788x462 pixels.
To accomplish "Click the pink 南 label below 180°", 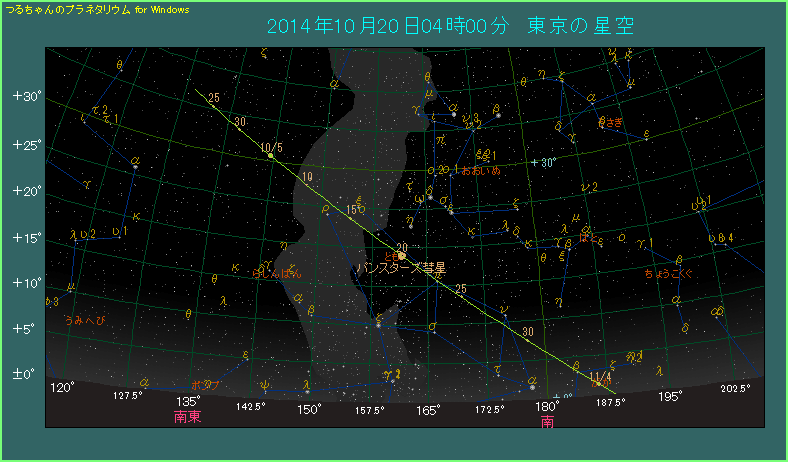I will [547, 422].
